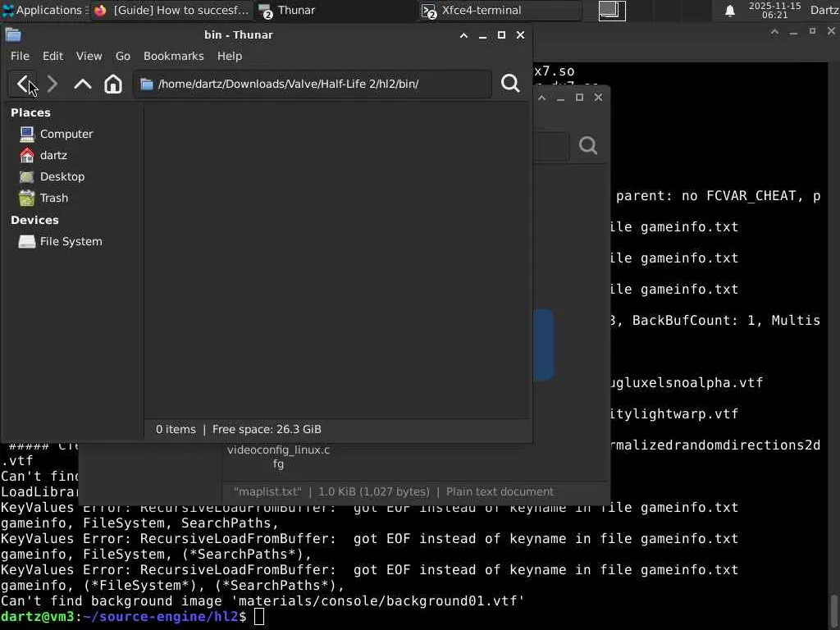Click the folder icon in the path bar
This screenshot has height=630, width=840.
147,84
